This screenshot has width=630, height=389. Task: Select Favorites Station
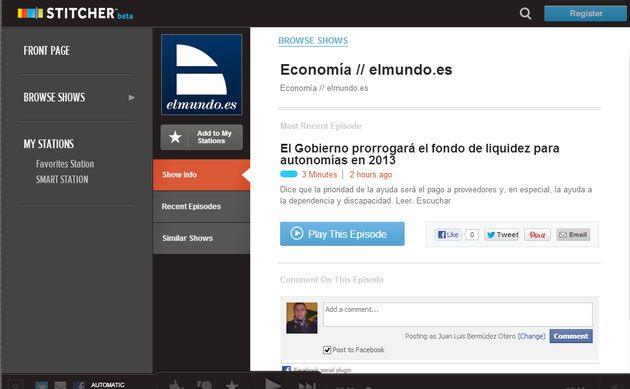65,164
